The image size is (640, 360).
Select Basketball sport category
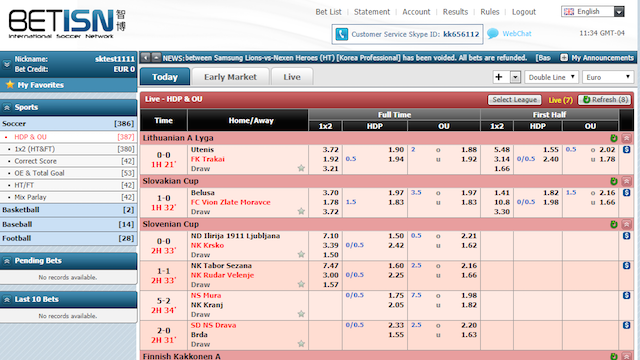pos(68,210)
